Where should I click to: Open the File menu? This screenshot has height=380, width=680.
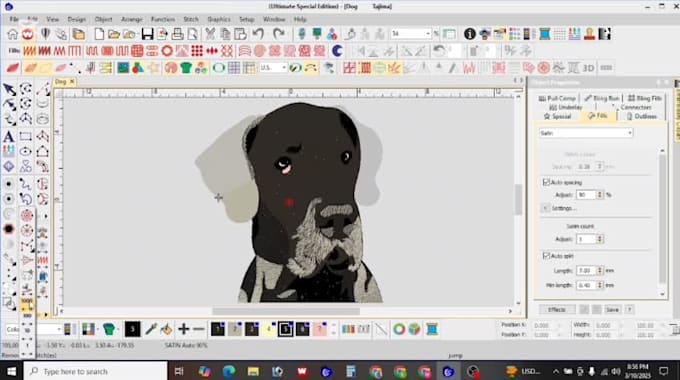point(14,20)
